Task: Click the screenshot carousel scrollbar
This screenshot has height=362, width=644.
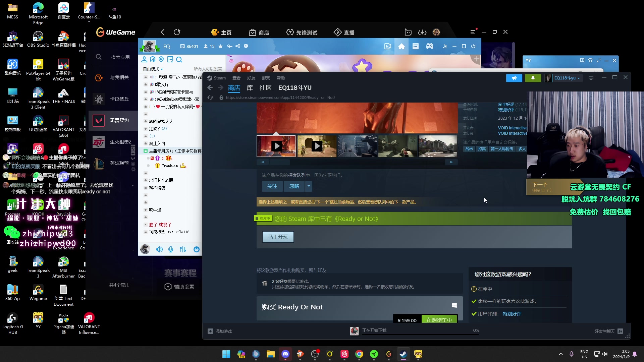Action: 280,162
